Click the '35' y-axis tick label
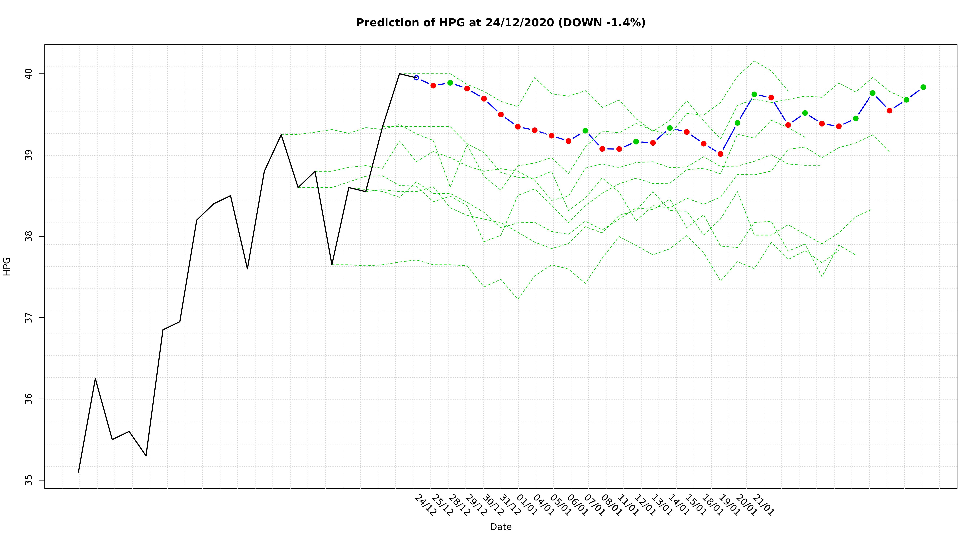This screenshot has height=544, width=980. click(x=29, y=480)
